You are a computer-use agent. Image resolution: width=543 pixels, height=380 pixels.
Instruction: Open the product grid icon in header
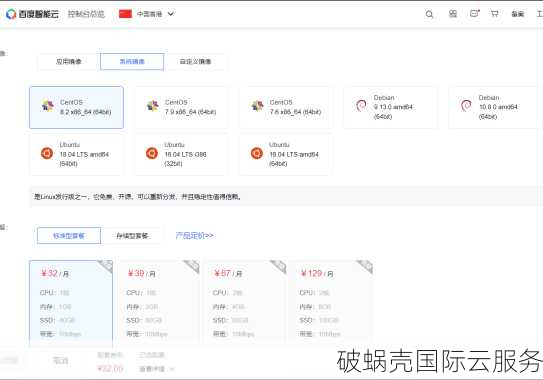[453, 14]
